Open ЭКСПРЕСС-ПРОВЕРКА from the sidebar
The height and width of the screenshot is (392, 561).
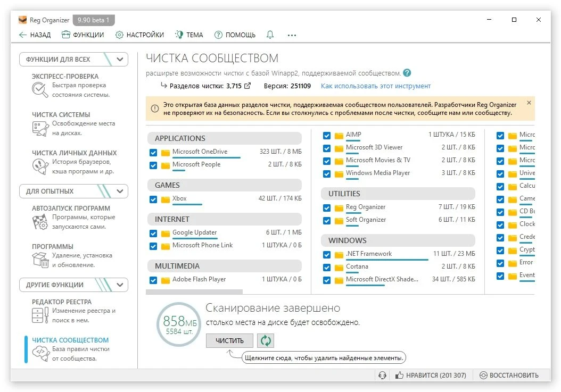tap(65, 76)
